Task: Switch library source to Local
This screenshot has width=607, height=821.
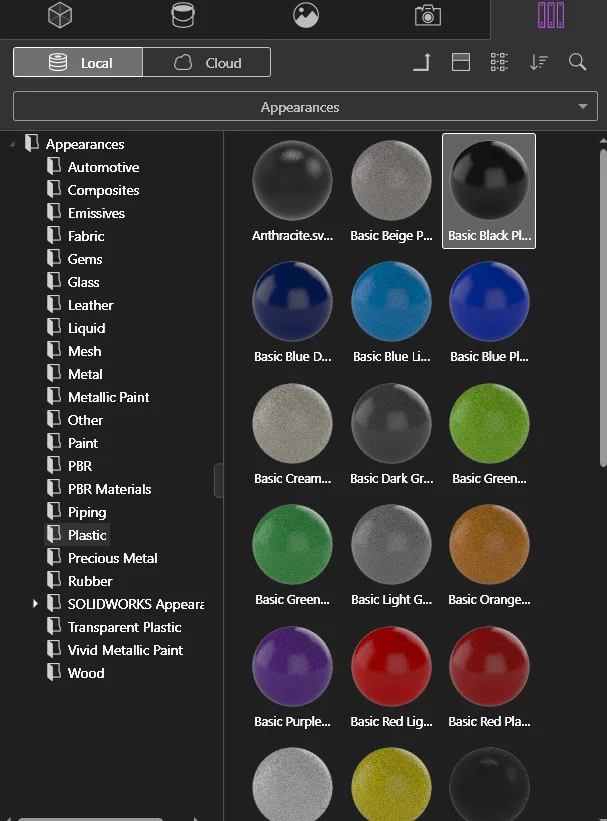Action: click(x=79, y=63)
